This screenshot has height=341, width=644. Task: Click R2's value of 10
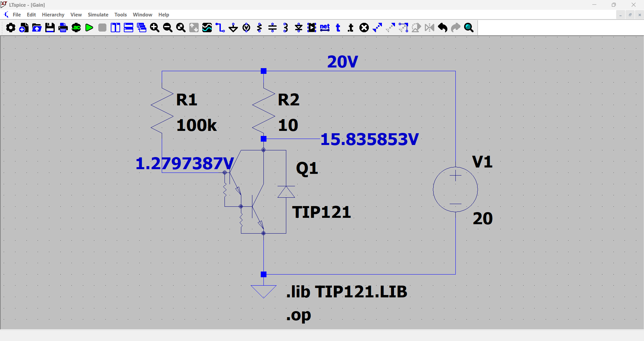(288, 125)
